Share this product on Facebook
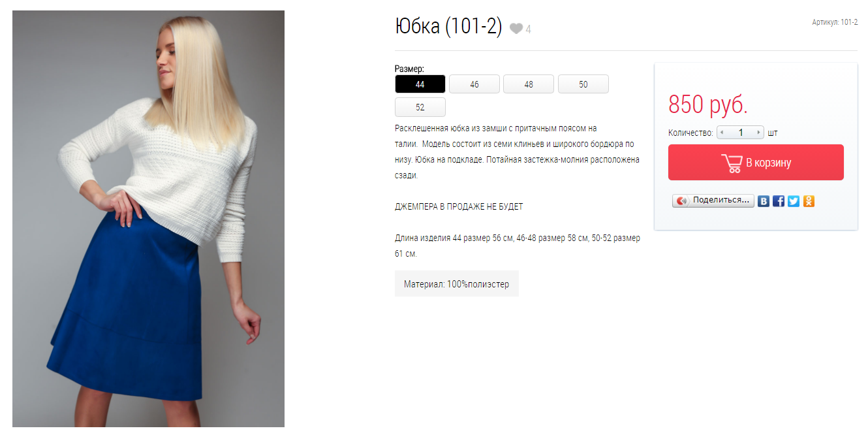This screenshot has width=868, height=437. point(779,201)
